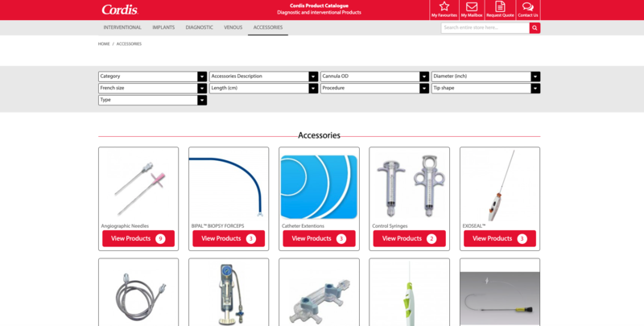This screenshot has height=326, width=644.
Task: View Products for BIPAL Biopsy Forceps
Action: (229, 238)
